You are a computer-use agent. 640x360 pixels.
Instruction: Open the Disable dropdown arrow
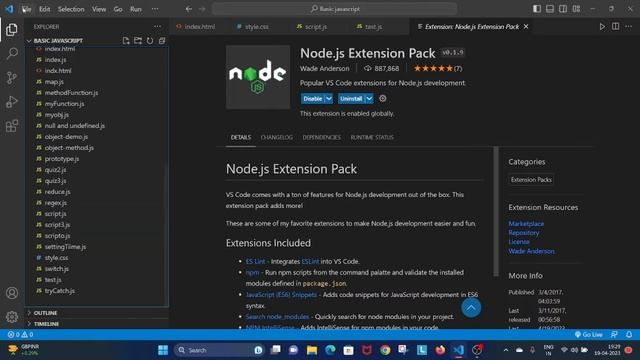pos(329,99)
